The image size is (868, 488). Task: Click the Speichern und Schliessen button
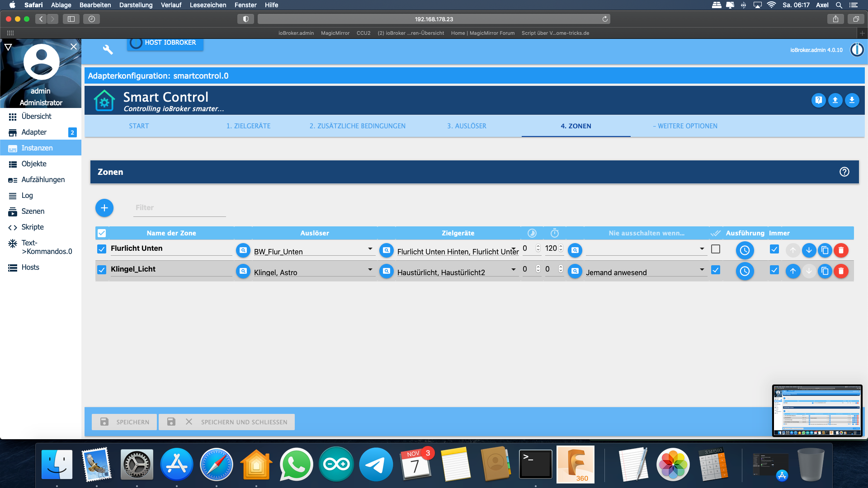(227, 422)
